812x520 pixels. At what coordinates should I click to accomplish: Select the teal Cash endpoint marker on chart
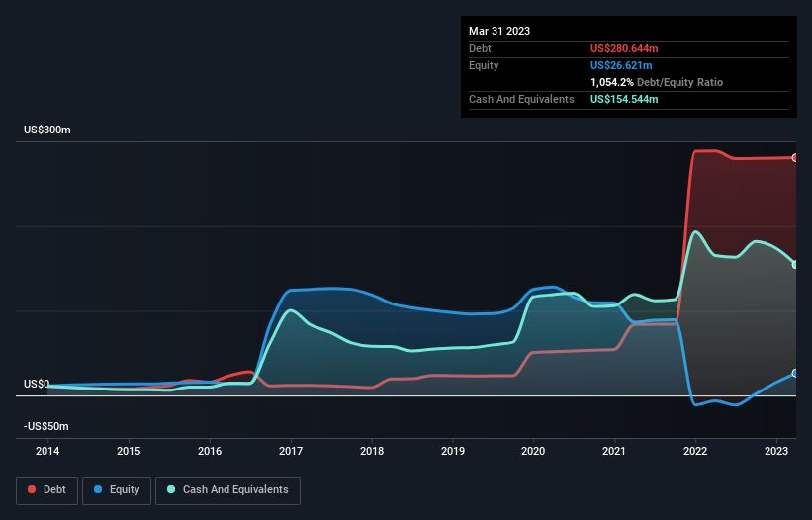pyautogui.click(x=795, y=264)
